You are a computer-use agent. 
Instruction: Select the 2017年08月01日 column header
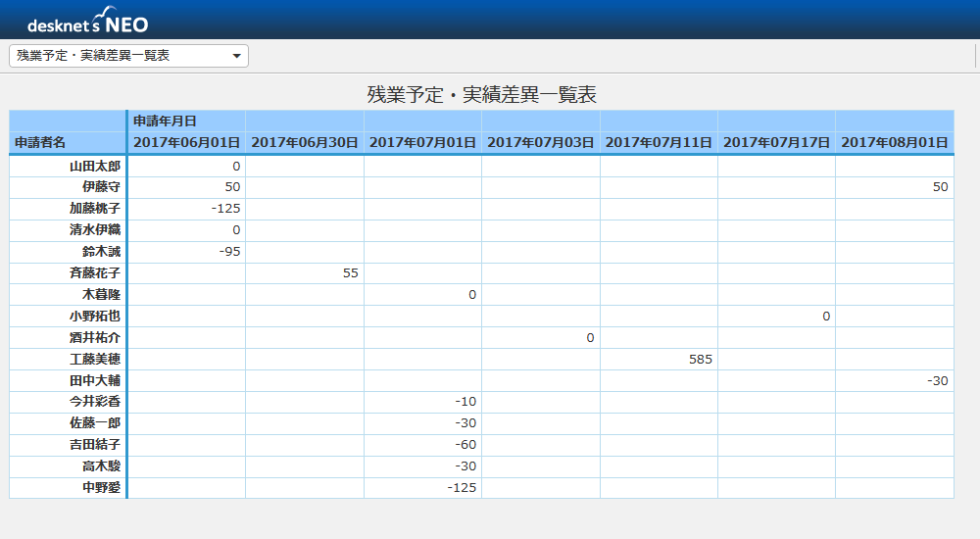pos(894,142)
